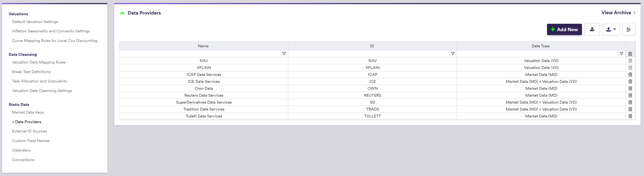Click the Add New button

(564, 30)
